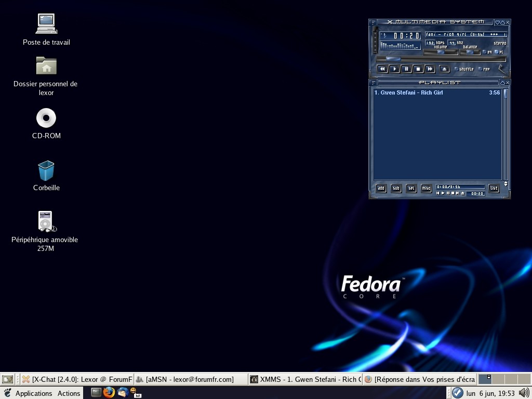Open the playlist sub menu button
This screenshot has height=399, width=532.
[x=396, y=188]
